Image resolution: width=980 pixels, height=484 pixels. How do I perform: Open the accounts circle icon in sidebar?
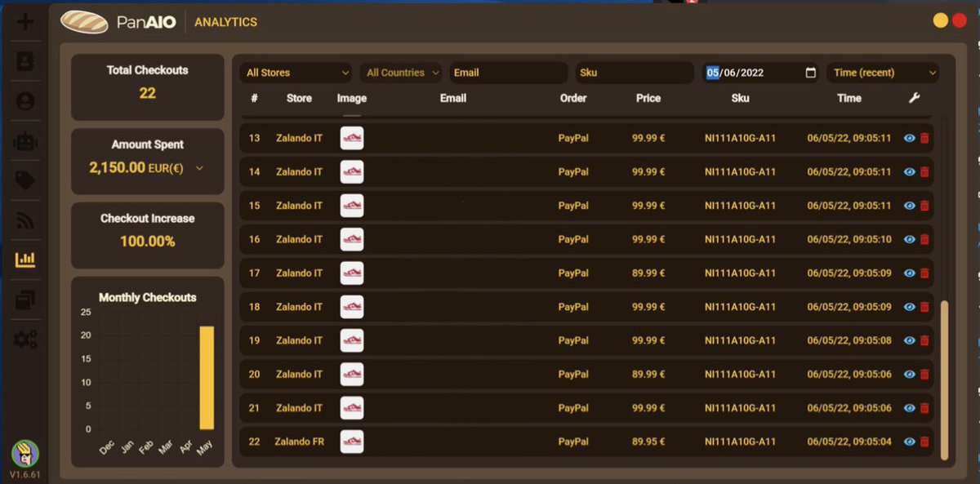(x=25, y=101)
